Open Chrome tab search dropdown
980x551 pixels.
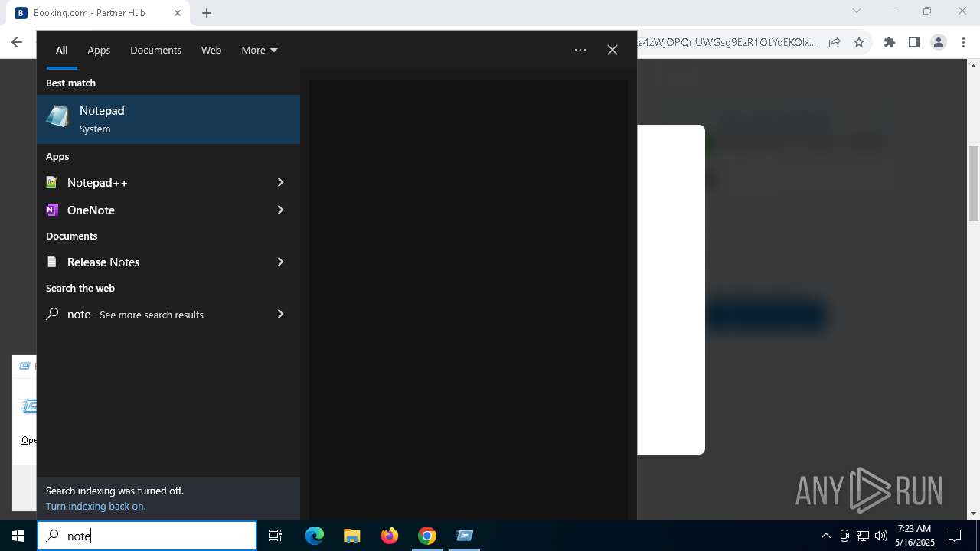click(x=857, y=11)
